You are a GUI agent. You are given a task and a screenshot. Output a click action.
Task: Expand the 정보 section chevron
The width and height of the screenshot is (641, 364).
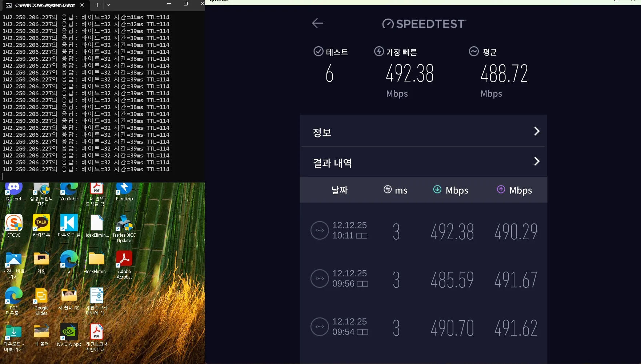pyautogui.click(x=536, y=131)
